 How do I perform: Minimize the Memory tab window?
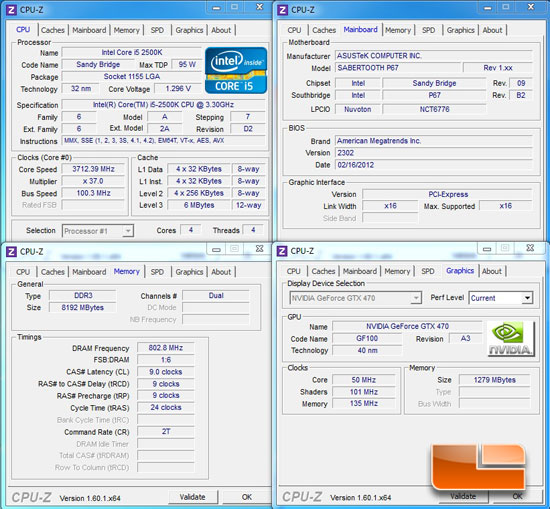coord(216,249)
